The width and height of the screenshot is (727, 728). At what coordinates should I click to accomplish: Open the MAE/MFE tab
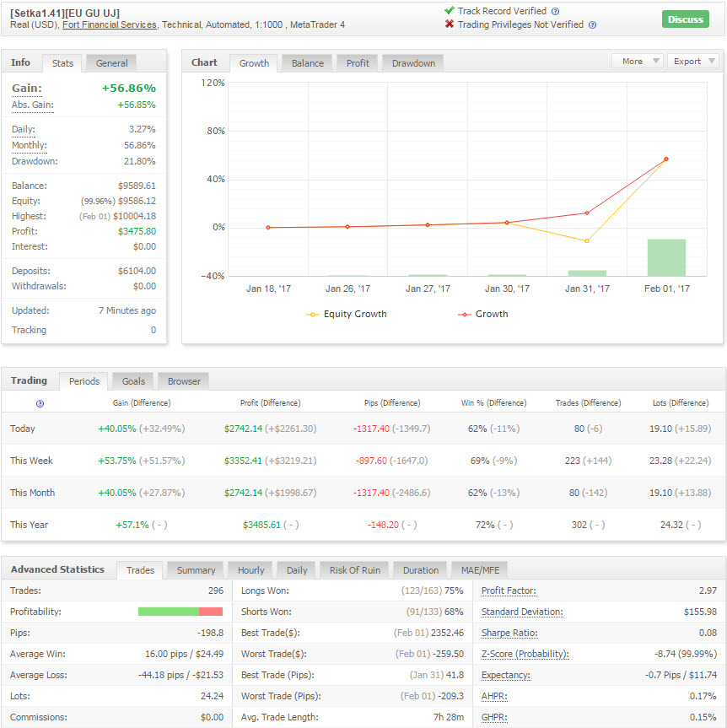(x=480, y=570)
